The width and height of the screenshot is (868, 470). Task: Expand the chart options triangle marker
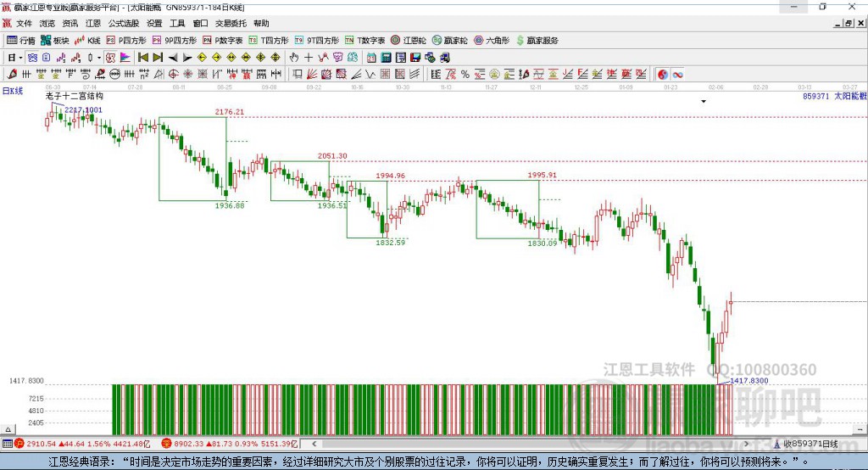pyautogui.click(x=704, y=102)
